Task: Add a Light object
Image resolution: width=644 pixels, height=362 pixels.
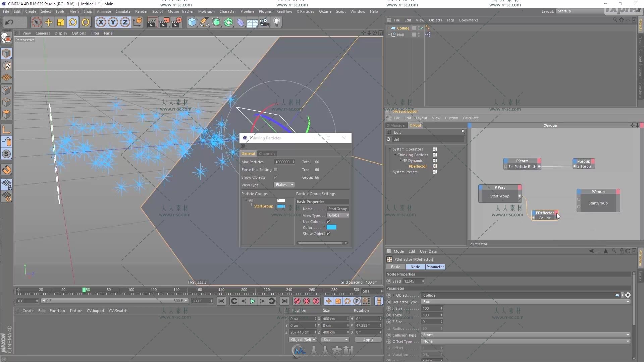Action: point(277,22)
